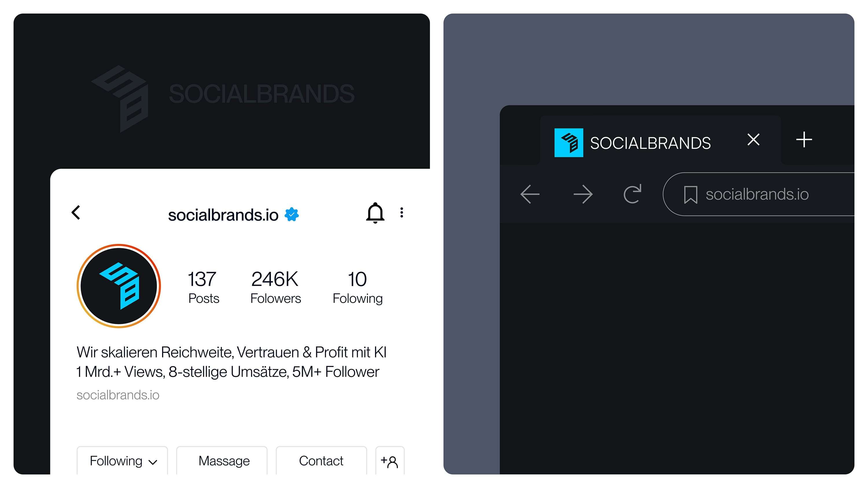Navigate back using the browser back arrow
This screenshot has height=488, width=868.
[530, 194]
